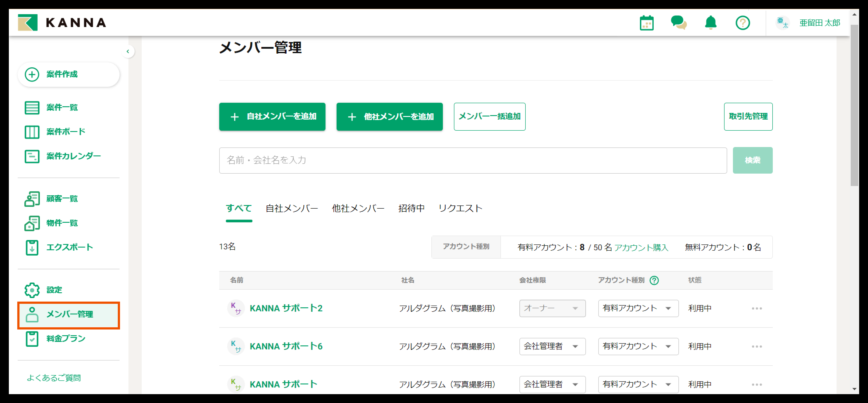Click アカウント購入 link
Viewport: 868px width, 403px height.
pyautogui.click(x=641, y=248)
